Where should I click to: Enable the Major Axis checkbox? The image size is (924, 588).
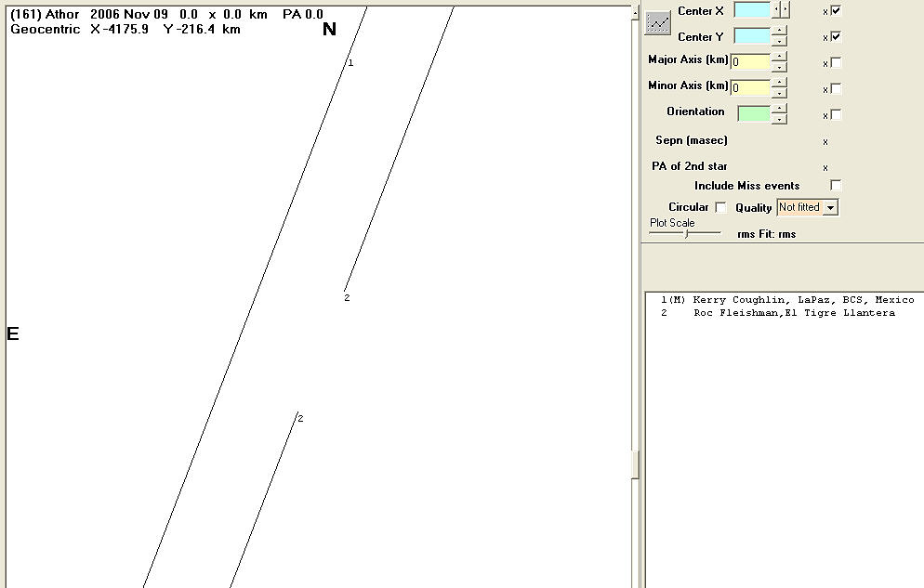836,62
